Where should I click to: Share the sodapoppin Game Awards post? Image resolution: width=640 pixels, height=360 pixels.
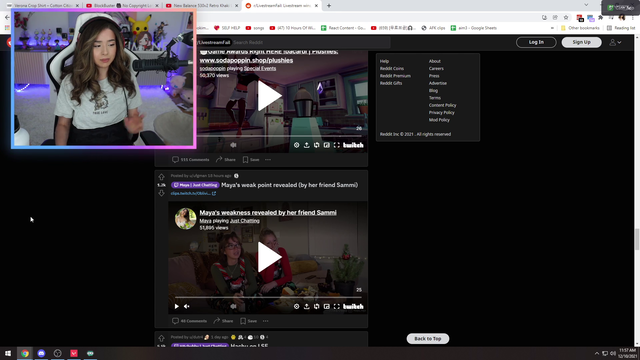226,160
